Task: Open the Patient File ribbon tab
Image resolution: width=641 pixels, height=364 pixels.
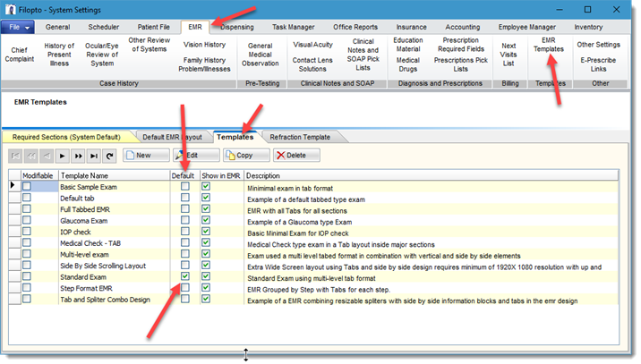Action: (x=153, y=27)
